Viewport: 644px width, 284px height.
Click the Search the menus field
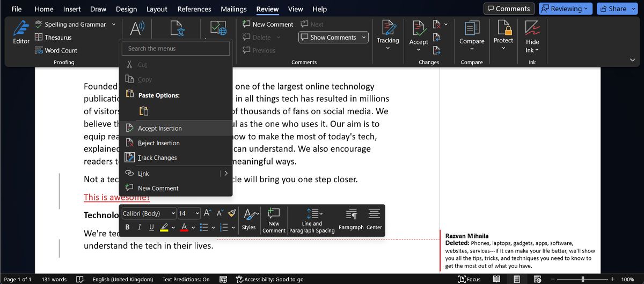click(175, 48)
